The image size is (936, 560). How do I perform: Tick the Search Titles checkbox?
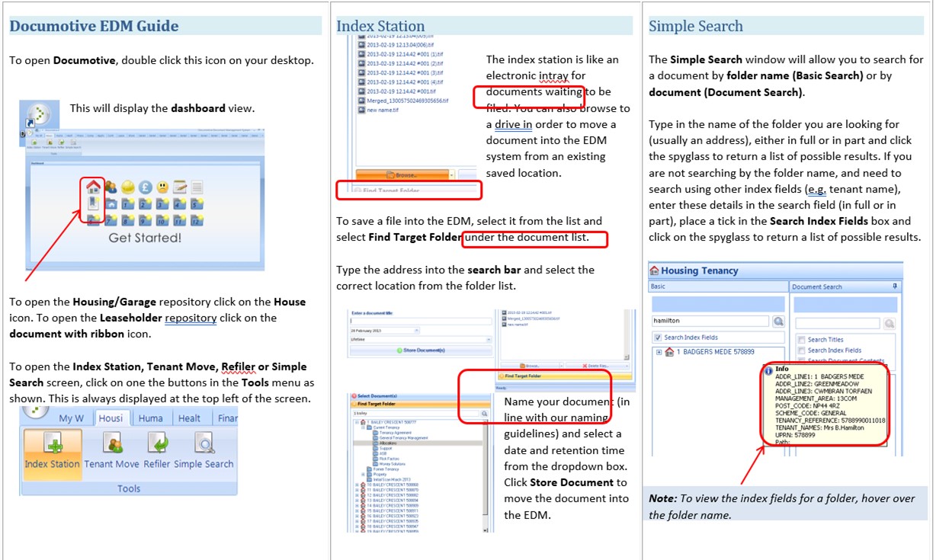pos(801,340)
